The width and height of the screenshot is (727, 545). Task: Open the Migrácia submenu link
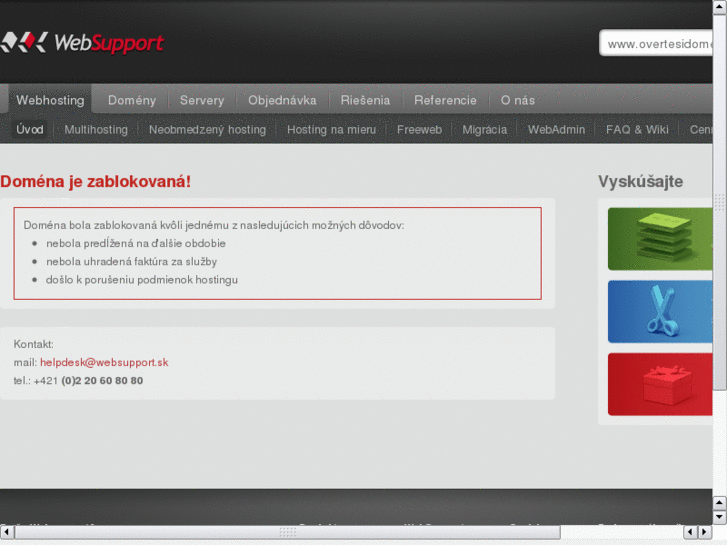tap(485, 129)
